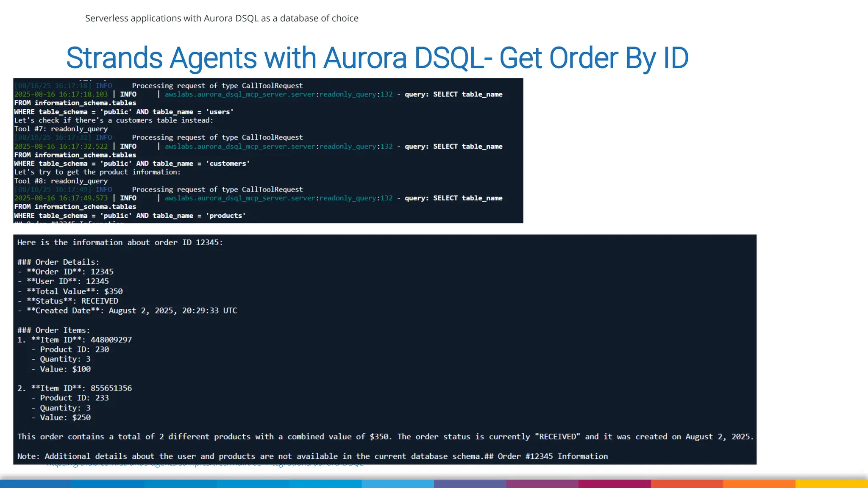Click the timestamp '2025-08-16 16:17:49.573'
Viewport: 868px width, 488px height.
[x=61, y=198]
